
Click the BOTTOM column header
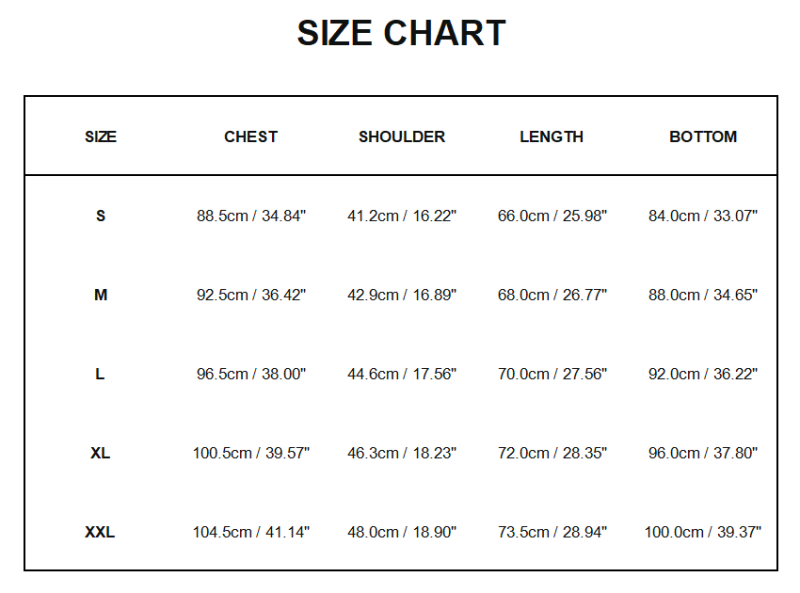[703, 137]
